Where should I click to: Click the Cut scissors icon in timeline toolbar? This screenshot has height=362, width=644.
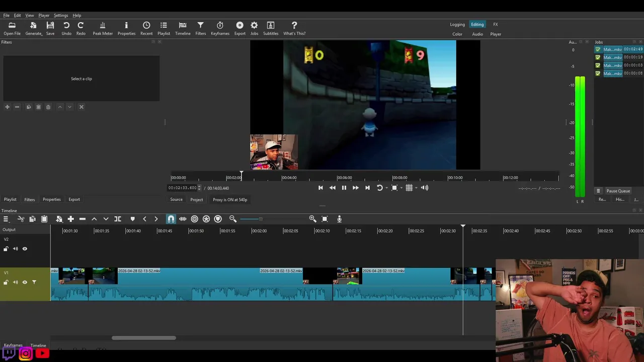[x=21, y=219]
